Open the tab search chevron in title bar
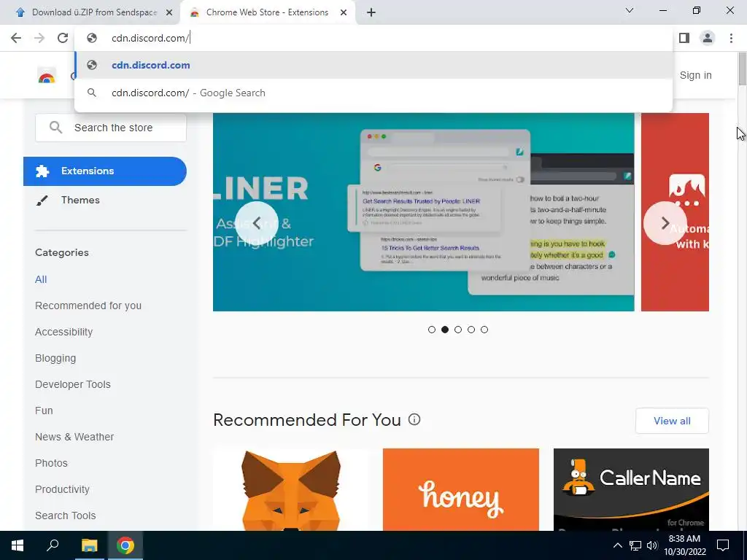The height and width of the screenshot is (560, 747). point(630,10)
